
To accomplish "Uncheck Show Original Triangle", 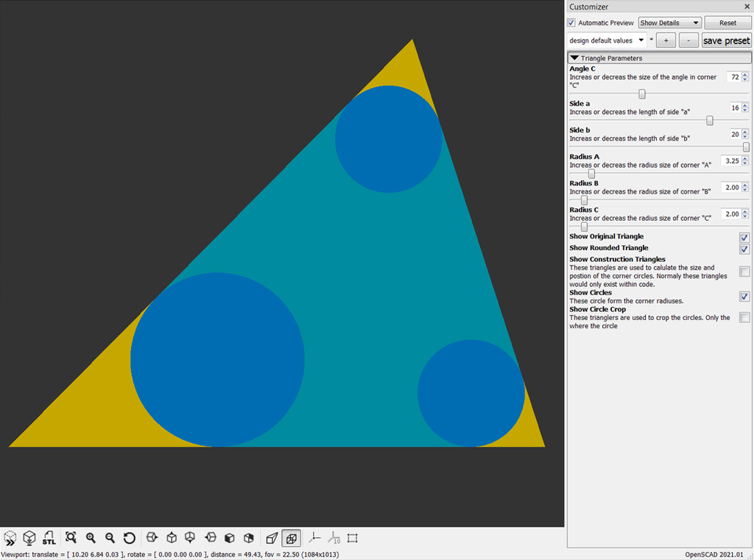I will pos(744,238).
